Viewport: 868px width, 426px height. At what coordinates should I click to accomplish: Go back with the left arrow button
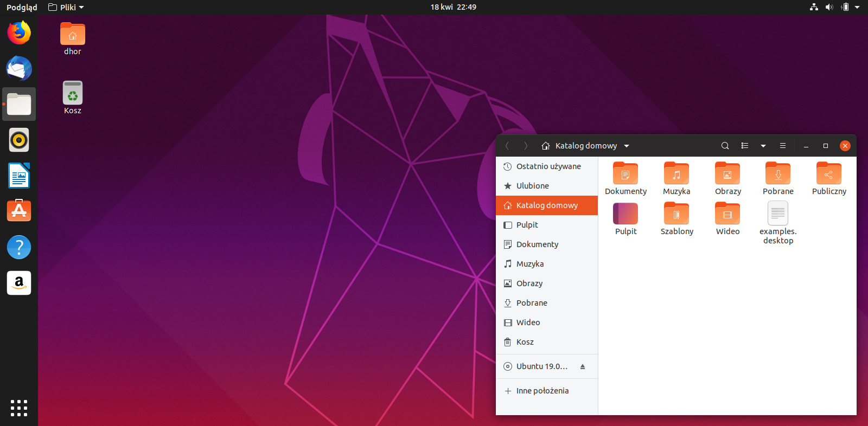tap(507, 146)
